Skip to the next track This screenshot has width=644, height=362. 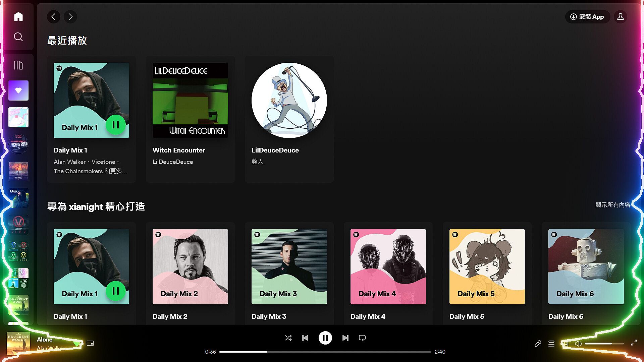tap(345, 338)
